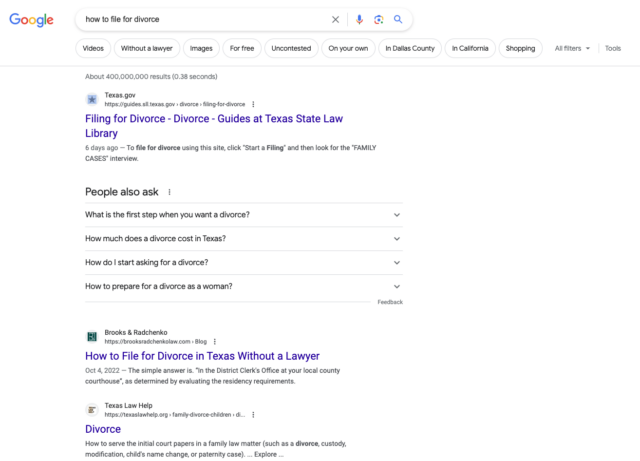Image resolution: width=640 pixels, height=461 pixels.
Task: Open How to File for Divorce Without a Lawyer
Action: tap(202, 356)
